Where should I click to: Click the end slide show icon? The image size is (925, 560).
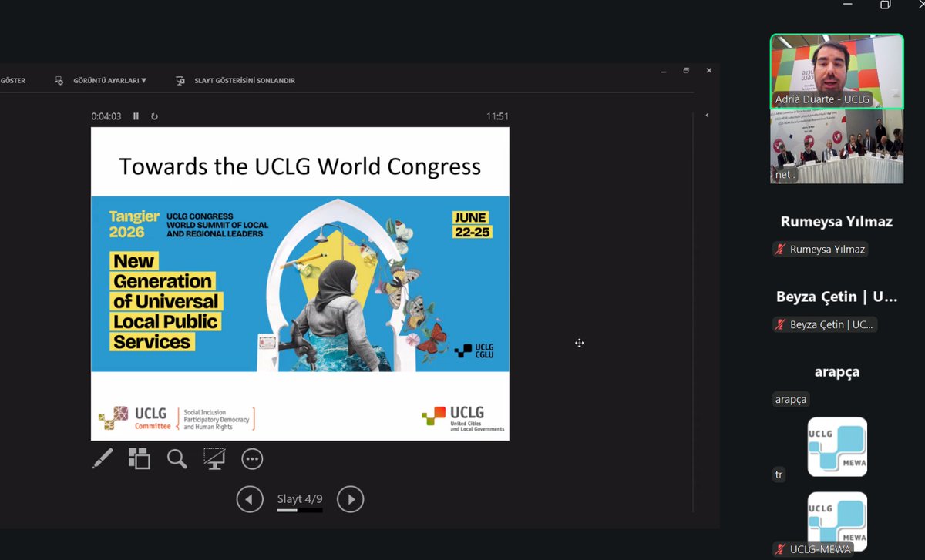pyautogui.click(x=180, y=80)
